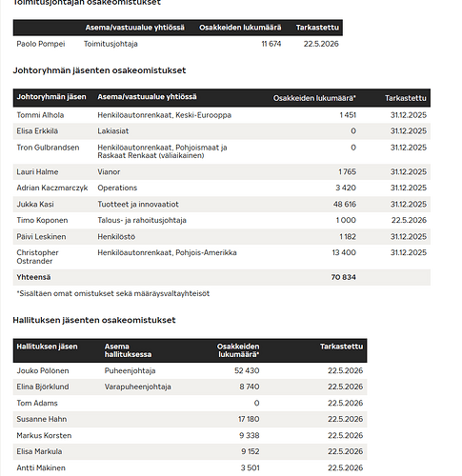Click the Osakkeiden lukumäärä header in management table

pyautogui.click(x=314, y=98)
